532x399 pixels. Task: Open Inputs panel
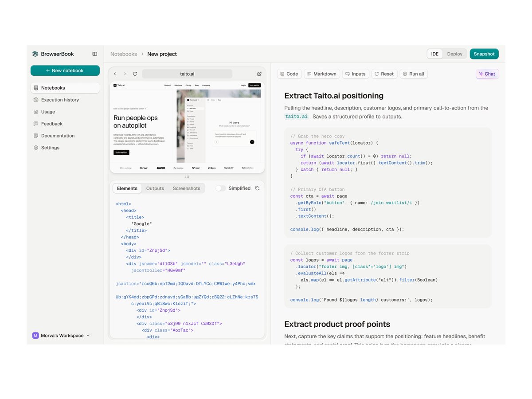pyautogui.click(x=356, y=74)
